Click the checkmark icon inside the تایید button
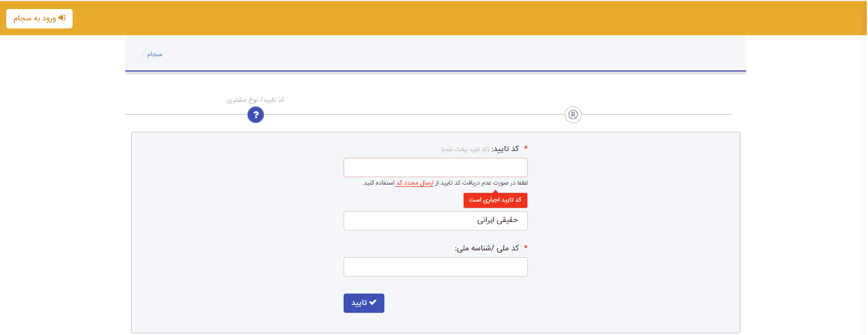 point(372,303)
